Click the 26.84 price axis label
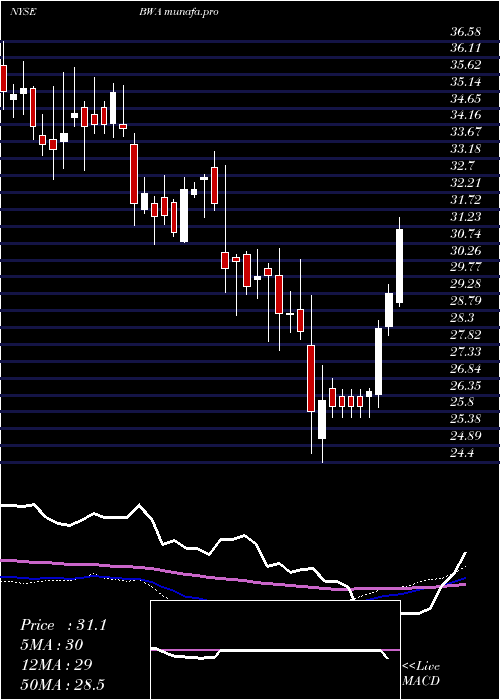The image size is (500, 700). point(465,368)
